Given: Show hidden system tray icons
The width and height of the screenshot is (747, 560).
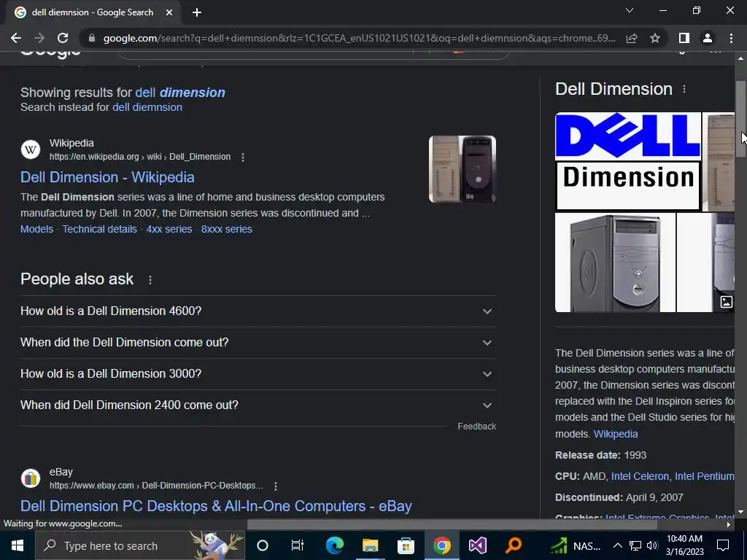Looking at the screenshot, I should [x=617, y=545].
